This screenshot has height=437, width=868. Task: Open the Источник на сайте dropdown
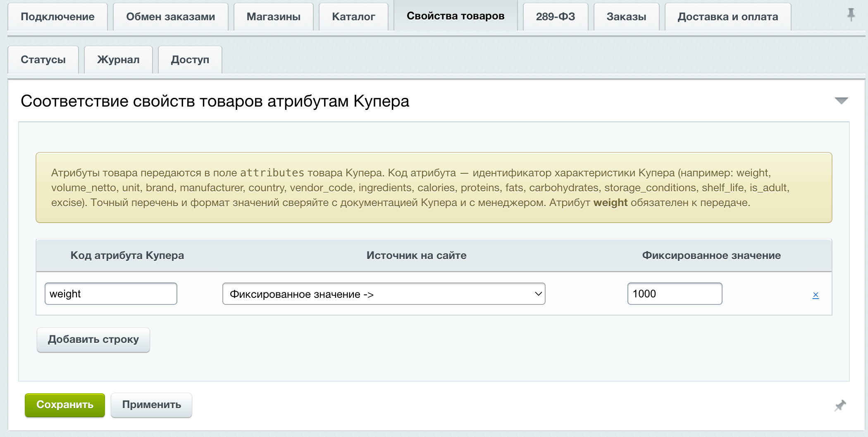click(x=384, y=294)
